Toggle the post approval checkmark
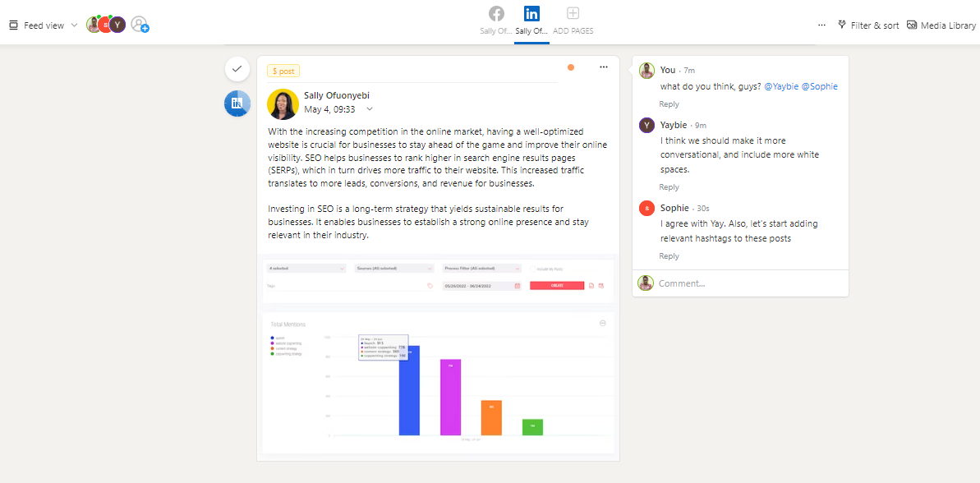The image size is (980, 483). 237,69
